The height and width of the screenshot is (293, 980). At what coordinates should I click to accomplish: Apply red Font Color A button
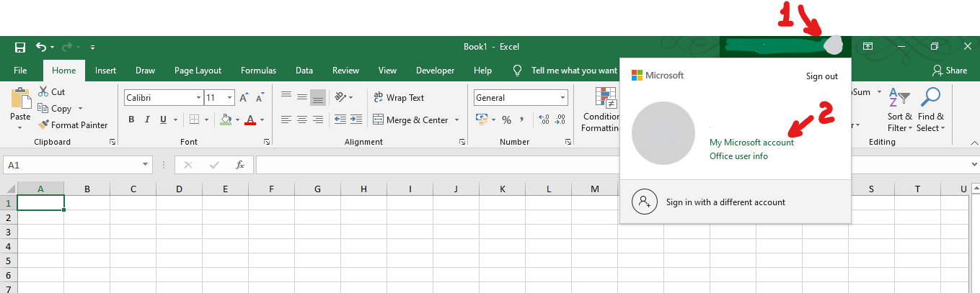pyautogui.click(x=250, y=120)
